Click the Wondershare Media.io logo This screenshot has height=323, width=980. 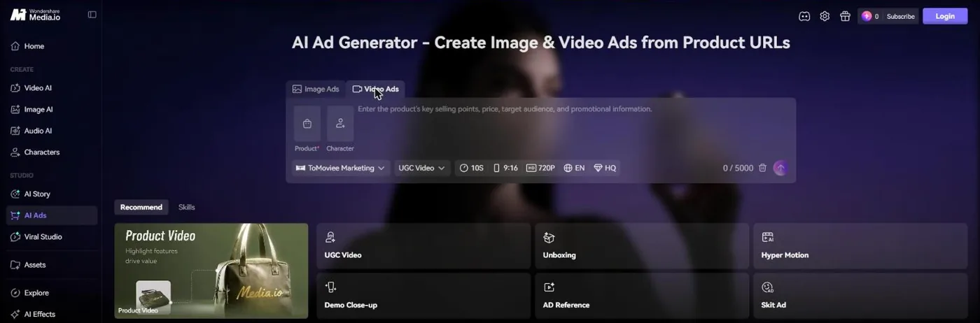click(x=35, y=15)
